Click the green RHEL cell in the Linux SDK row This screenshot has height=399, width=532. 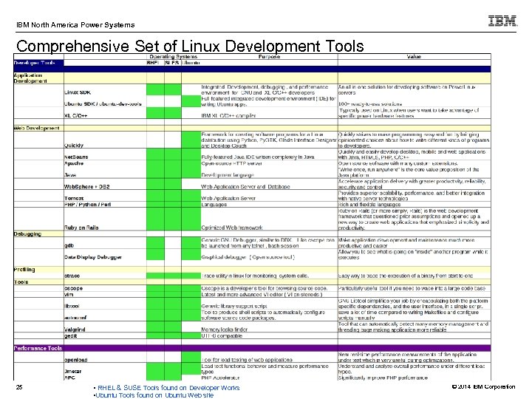click(155, 90)
